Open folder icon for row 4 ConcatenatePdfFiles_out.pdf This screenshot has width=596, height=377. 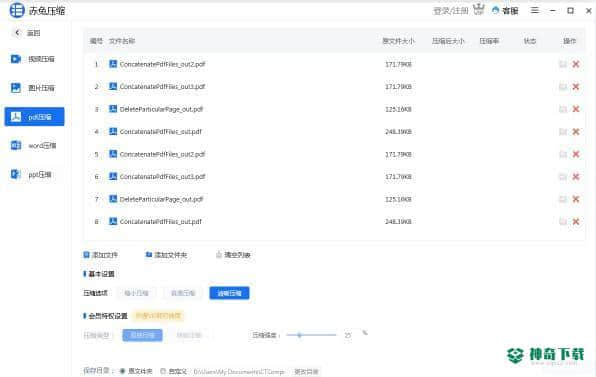coord(563,131)
